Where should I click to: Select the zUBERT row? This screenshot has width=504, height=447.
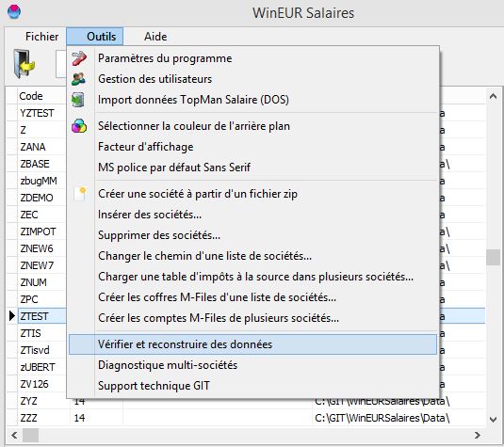coord(38,367)
